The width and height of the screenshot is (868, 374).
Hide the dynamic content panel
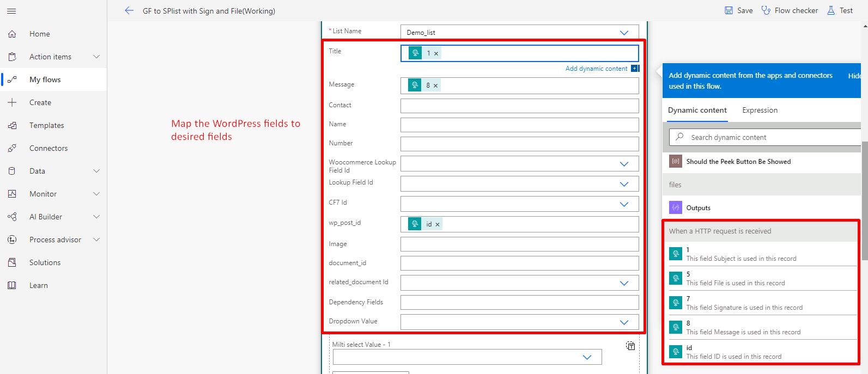[854, 76]
